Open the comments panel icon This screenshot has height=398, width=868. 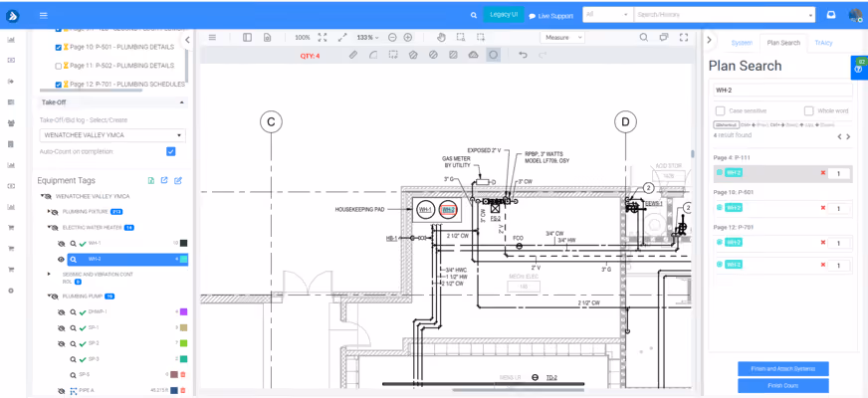[x=664, y=37]
